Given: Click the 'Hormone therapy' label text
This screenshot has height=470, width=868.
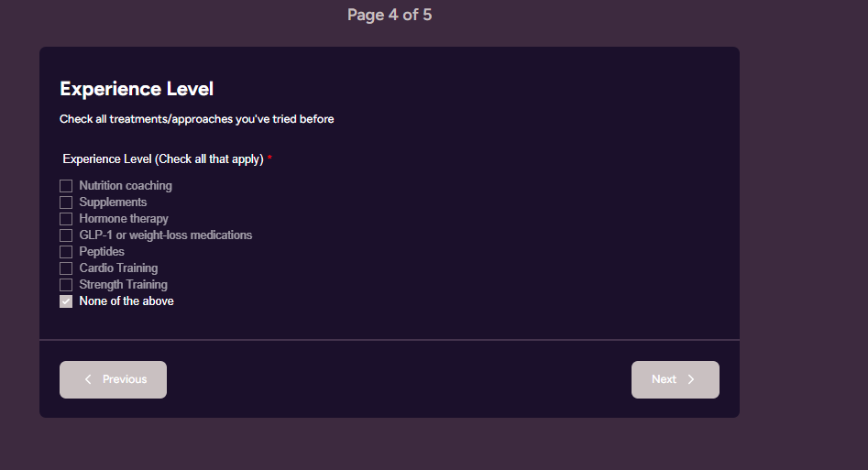Looking at the screenshot, I should tap(124, 219).
